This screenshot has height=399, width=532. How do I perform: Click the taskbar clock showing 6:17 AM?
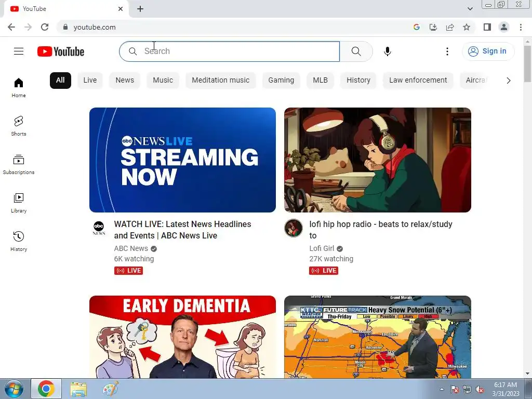(506, 389)
